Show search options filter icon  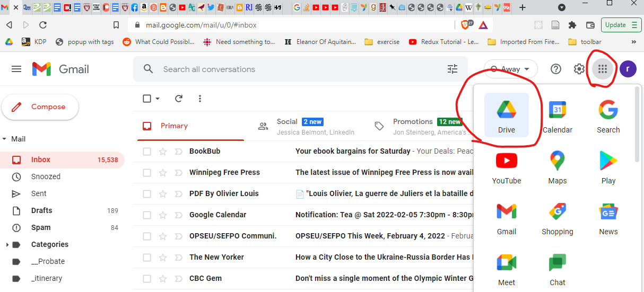pos(452,69)
